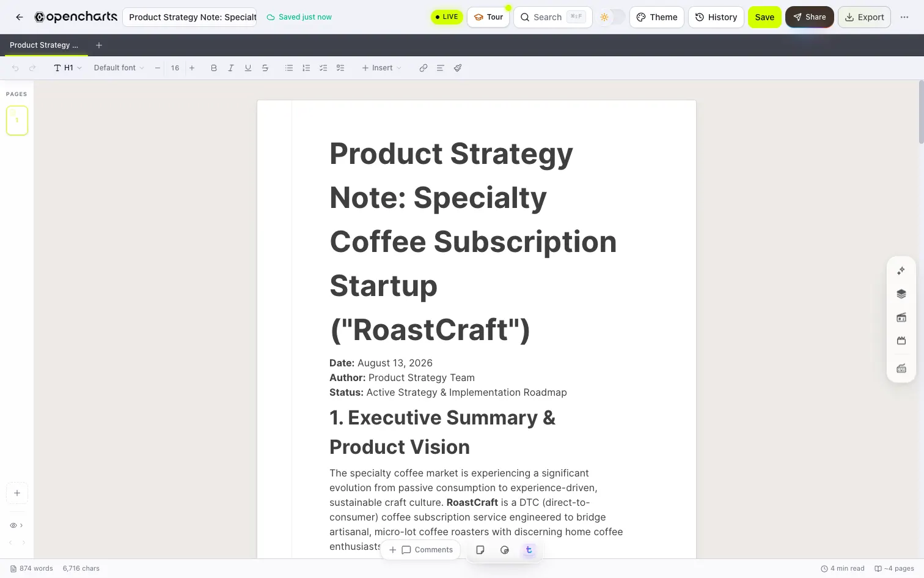Click the plus icon beside Comments
This screenshot has height=578, width=924.
[x=393, y=550]
